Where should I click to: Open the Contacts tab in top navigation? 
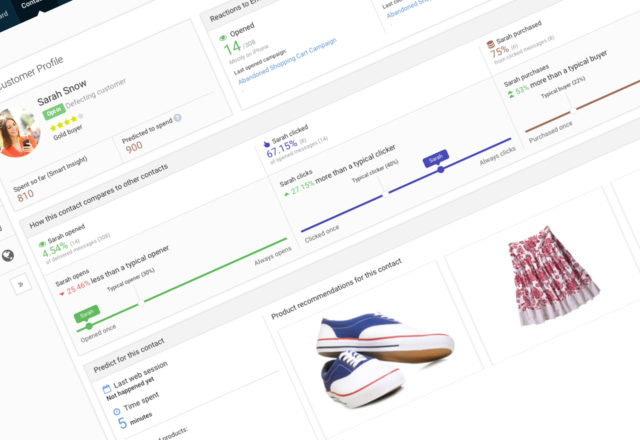click(31, 3)
